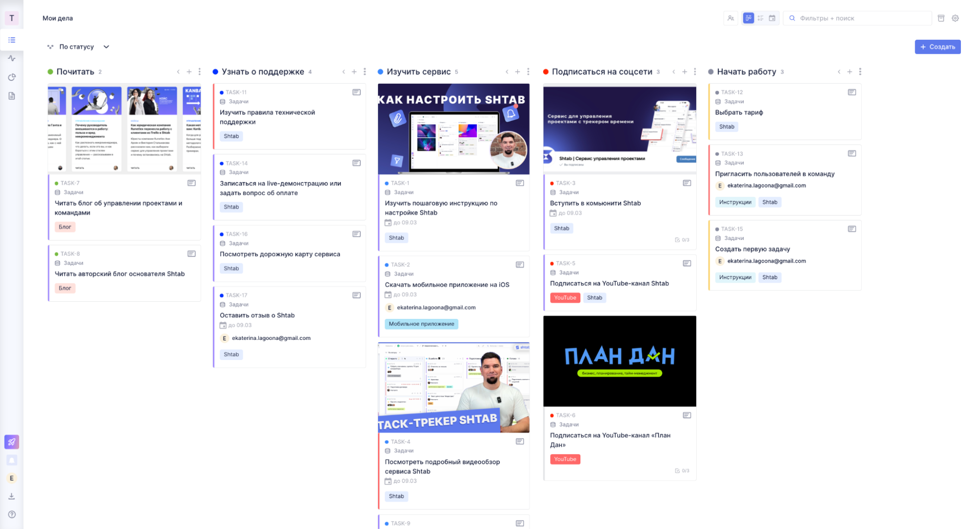Open task Читать авторский блог основателя Shtab
This screenshot has height=529, width=980.
point(120,274)
